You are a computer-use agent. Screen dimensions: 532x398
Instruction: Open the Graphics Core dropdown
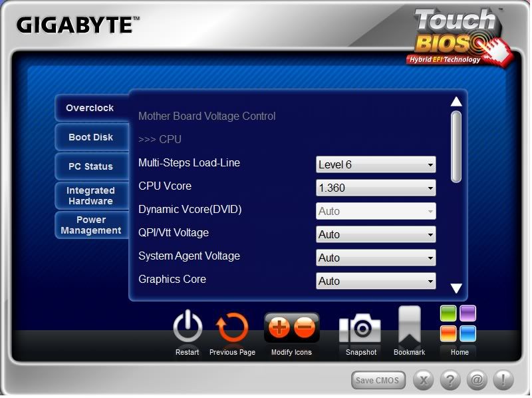(376, 281)
